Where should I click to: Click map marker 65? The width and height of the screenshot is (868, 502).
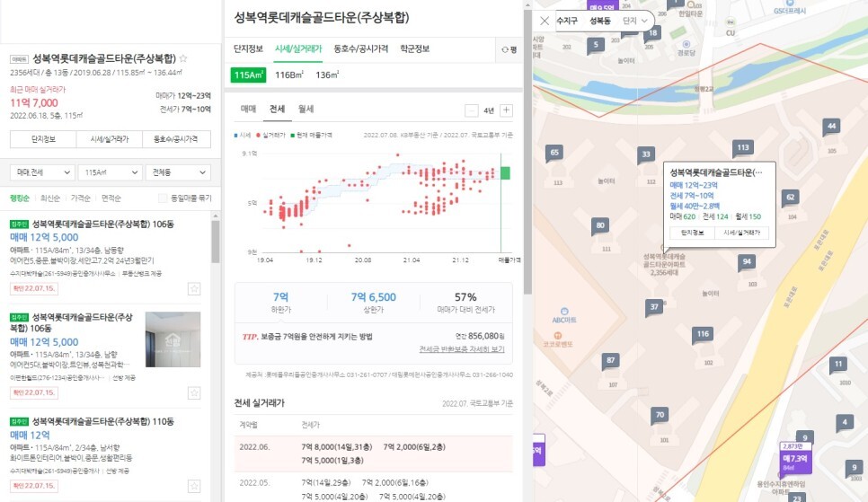click(554, 153)
